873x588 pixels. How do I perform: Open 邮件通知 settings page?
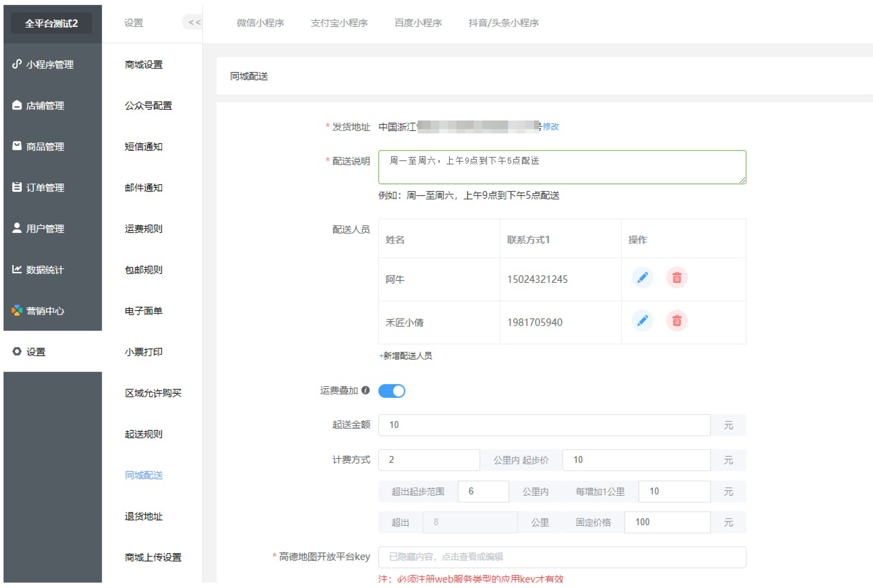click(x=144, y=187)
